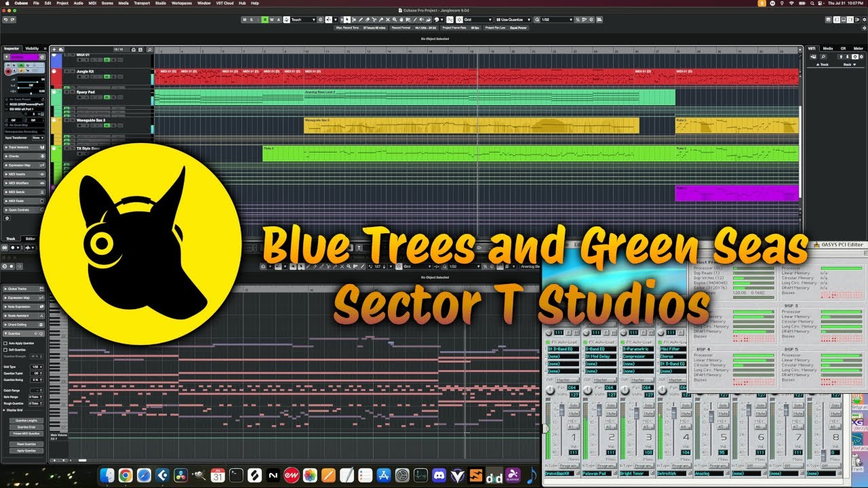Click the Quantize Ends button
This screenshot has height=488, width=868.
tap(26, 427)
